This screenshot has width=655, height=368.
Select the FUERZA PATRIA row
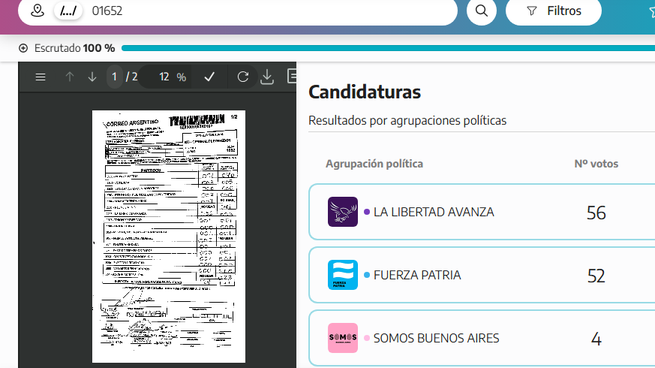click(x=482, y=275)
